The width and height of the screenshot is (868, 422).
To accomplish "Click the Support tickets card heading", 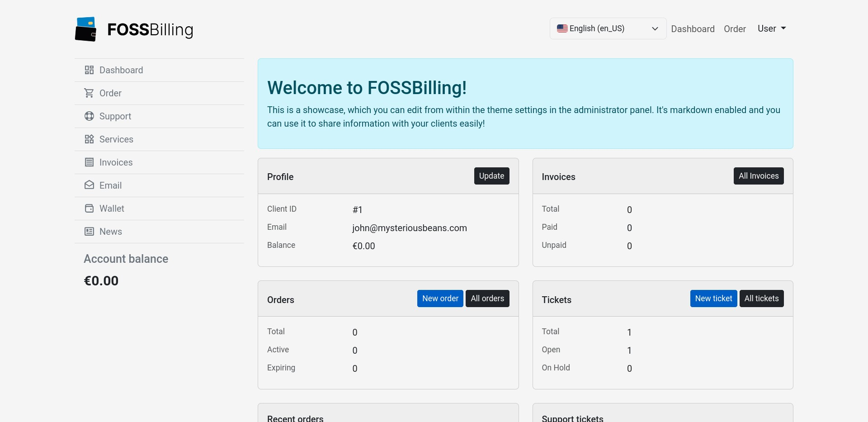I will [572, 418].
